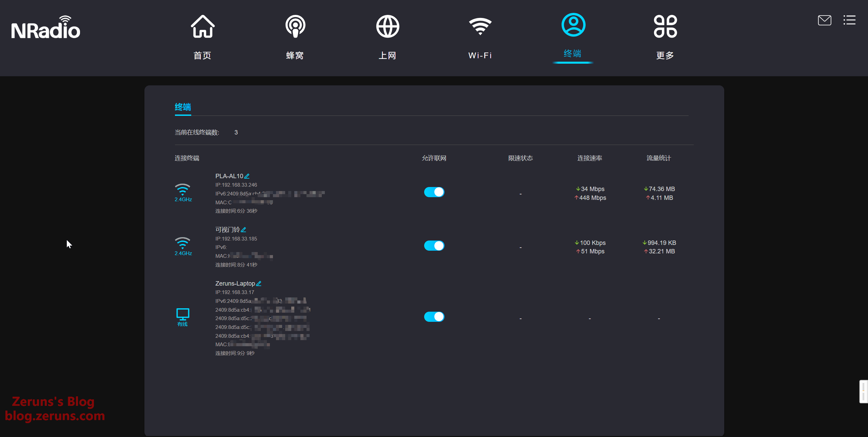Open the 首页 home icon
This screenshot has height=437, width=868.
pos(202,27)
